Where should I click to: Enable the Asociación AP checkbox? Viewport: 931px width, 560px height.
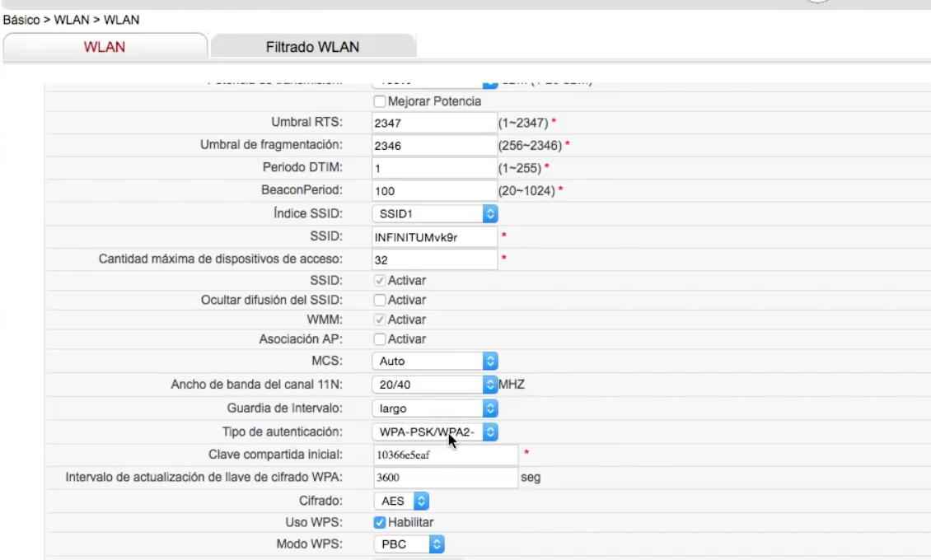click(380, 338)
